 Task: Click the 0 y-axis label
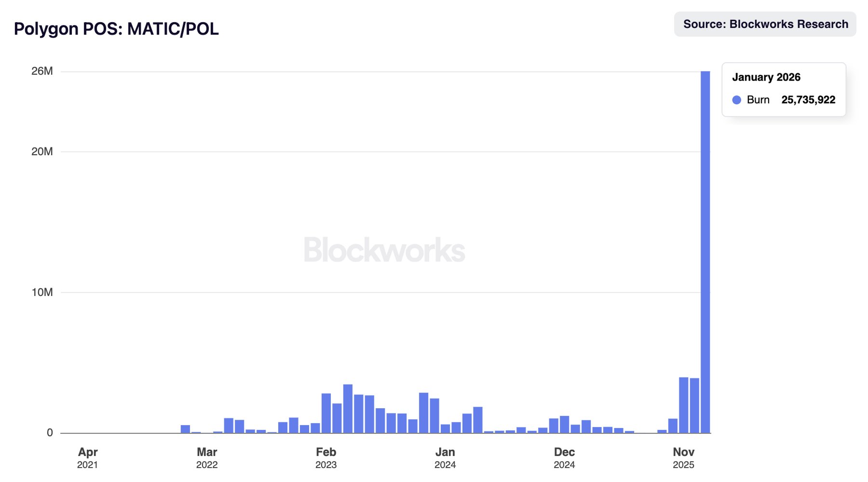50,432
